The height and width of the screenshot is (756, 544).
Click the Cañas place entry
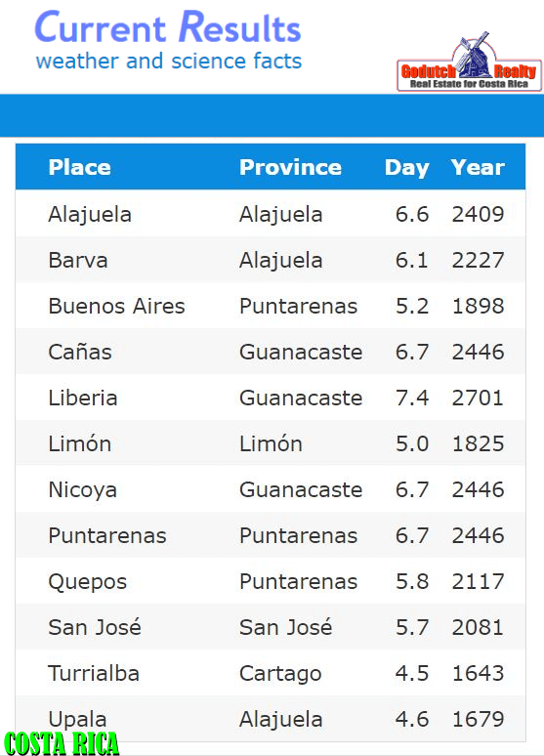[80, 352]
